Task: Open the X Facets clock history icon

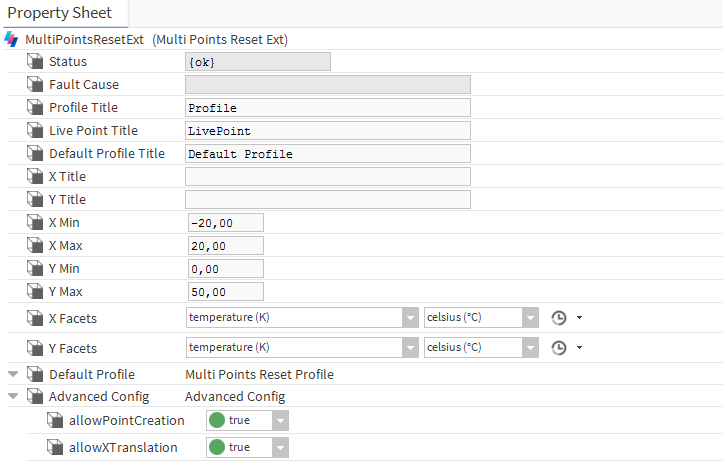Action: point(559,318)
